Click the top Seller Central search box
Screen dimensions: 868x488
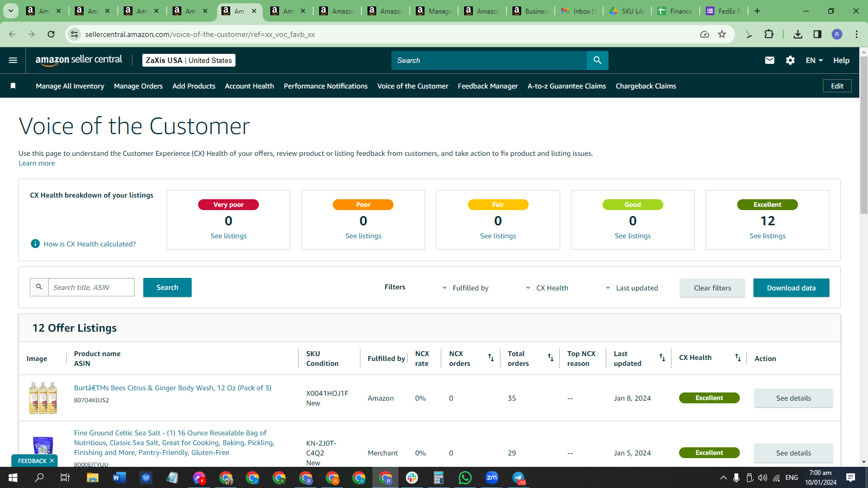[489, 60]
